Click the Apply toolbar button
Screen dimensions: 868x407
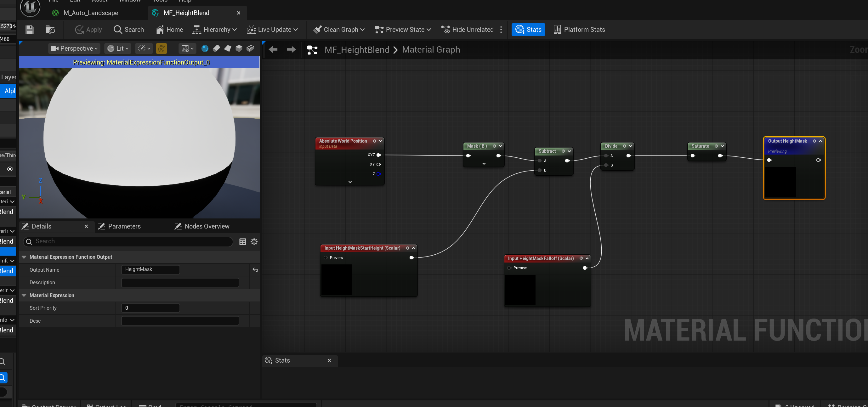click(88, 30)
